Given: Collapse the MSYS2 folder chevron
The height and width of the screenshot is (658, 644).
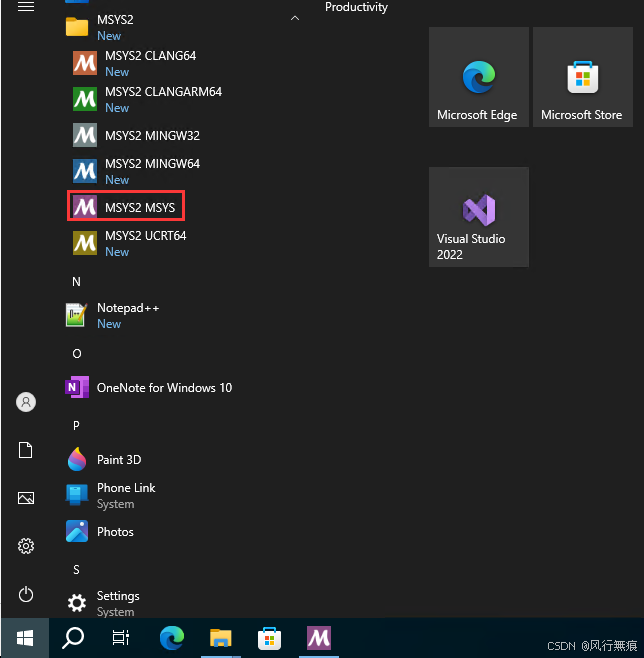Looking at the screenshot, I should (295, 18).
